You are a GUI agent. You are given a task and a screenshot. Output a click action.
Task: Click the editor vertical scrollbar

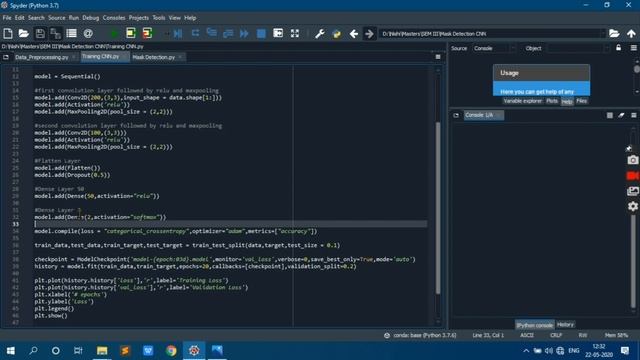click(x=438, y=207)
